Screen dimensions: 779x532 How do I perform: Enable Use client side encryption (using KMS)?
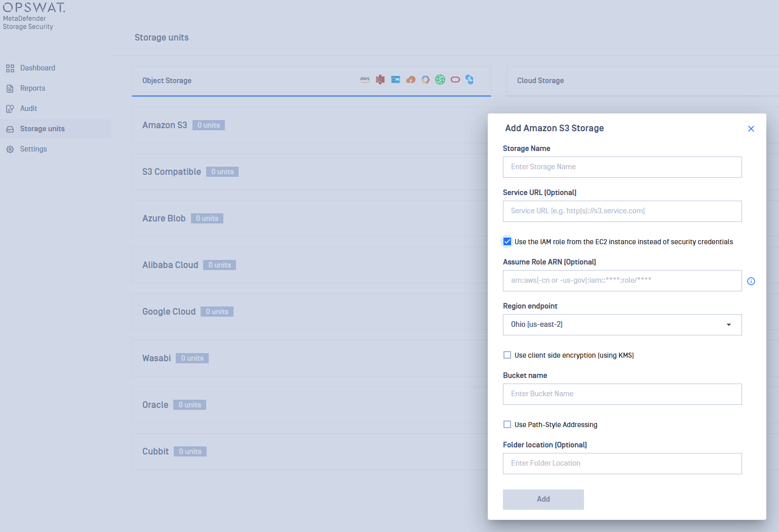[507, 355]
